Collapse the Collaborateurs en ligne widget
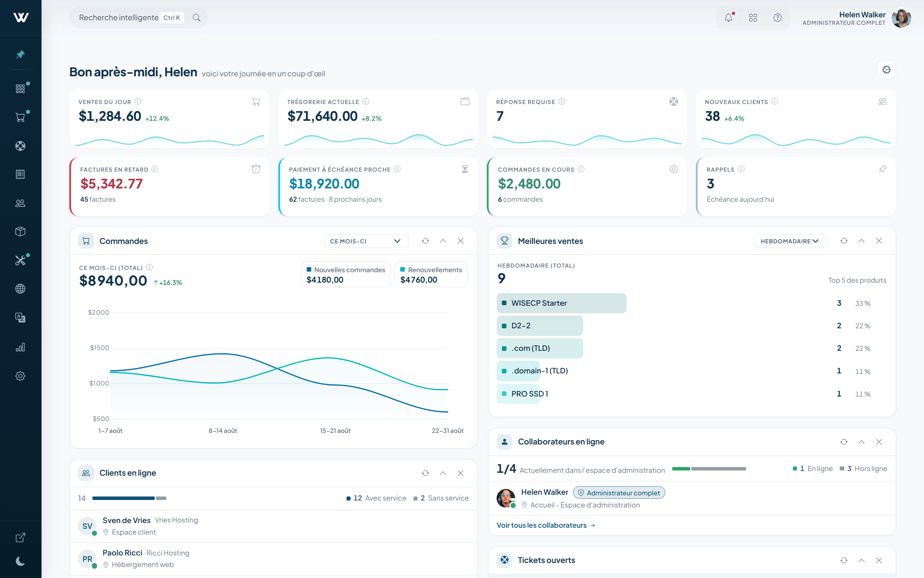This screenshot has height=578, width=924. click(x=861, y=442)
